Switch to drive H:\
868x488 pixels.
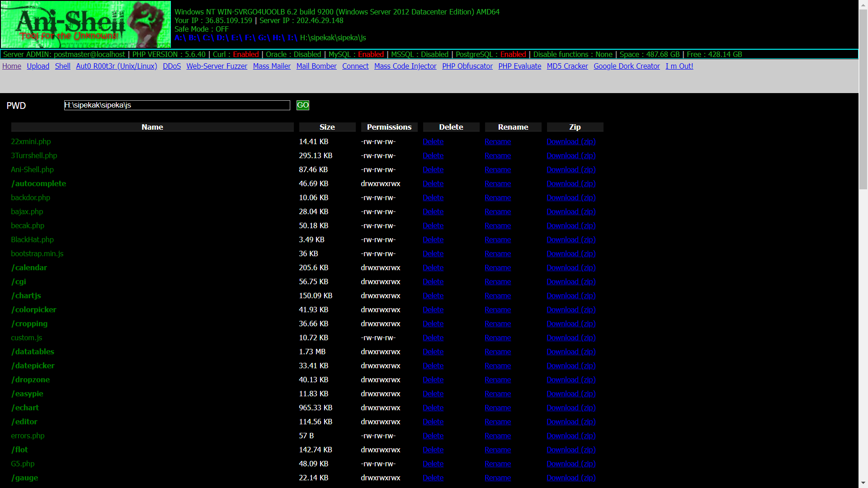coord(278,38)
